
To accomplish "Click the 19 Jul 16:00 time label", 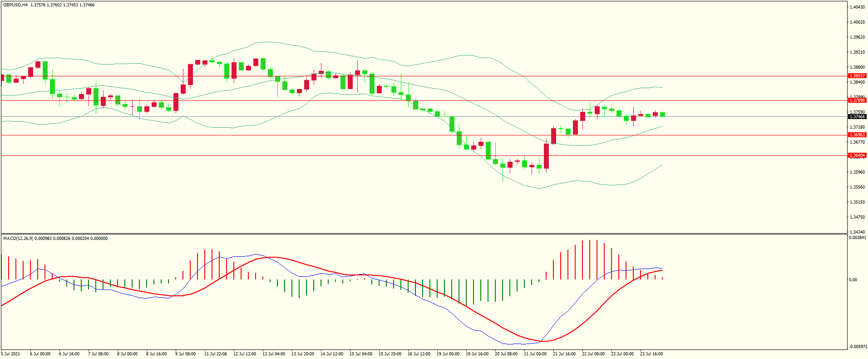I will (477, 354).
